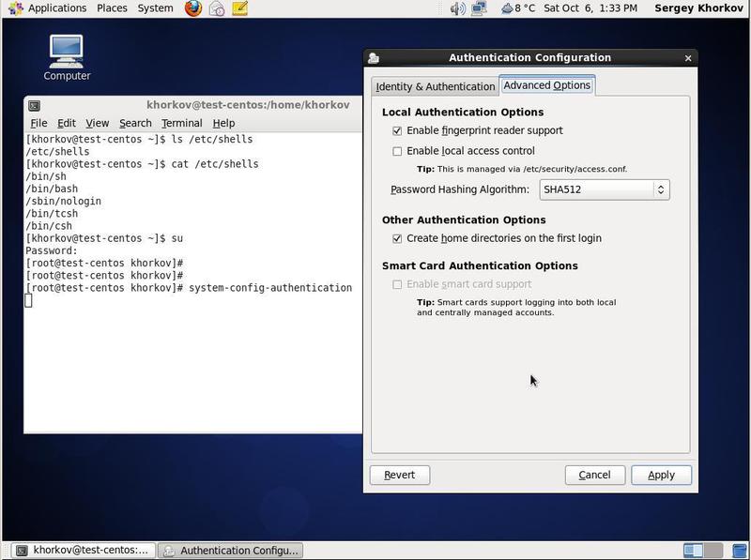Enable local access control
The width and height of the screenshot is (751, 560).
pyautogui.click(x=397, y=151)
